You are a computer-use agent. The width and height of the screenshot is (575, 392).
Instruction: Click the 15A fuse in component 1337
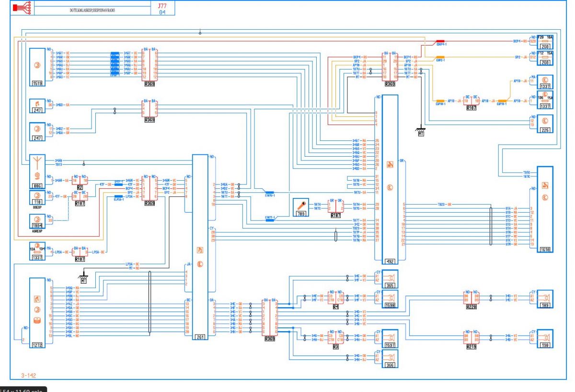pyautogui.click(x=545, y=102)
